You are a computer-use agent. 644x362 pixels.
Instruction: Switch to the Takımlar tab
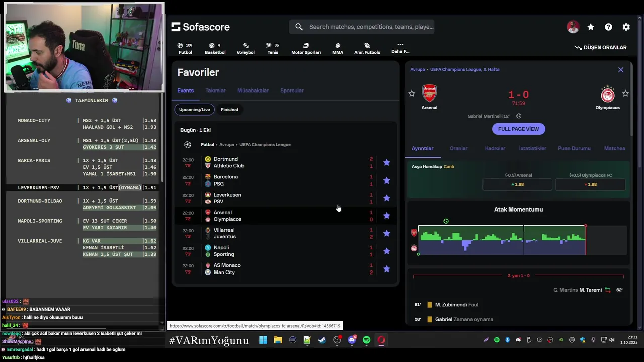[215, 90]
